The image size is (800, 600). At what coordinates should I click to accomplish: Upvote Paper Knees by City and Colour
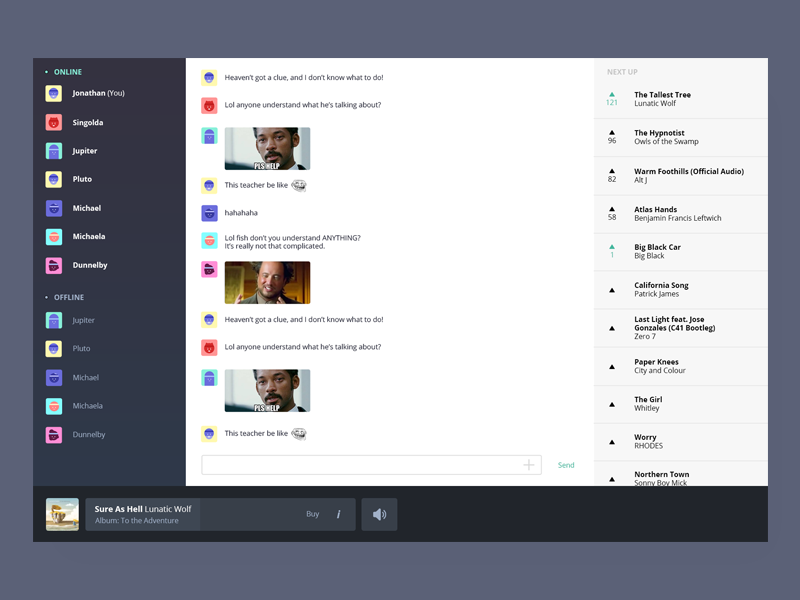pos(612,367)
